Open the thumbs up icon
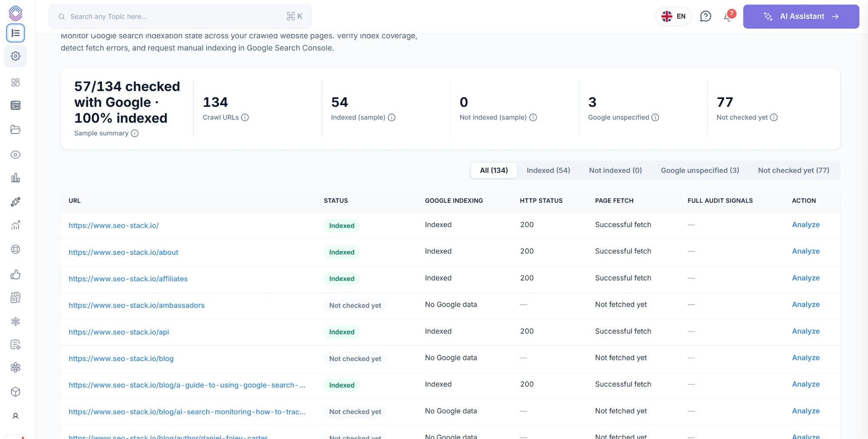Viewport: 868px width, 439px height. [x=16, y=274]
